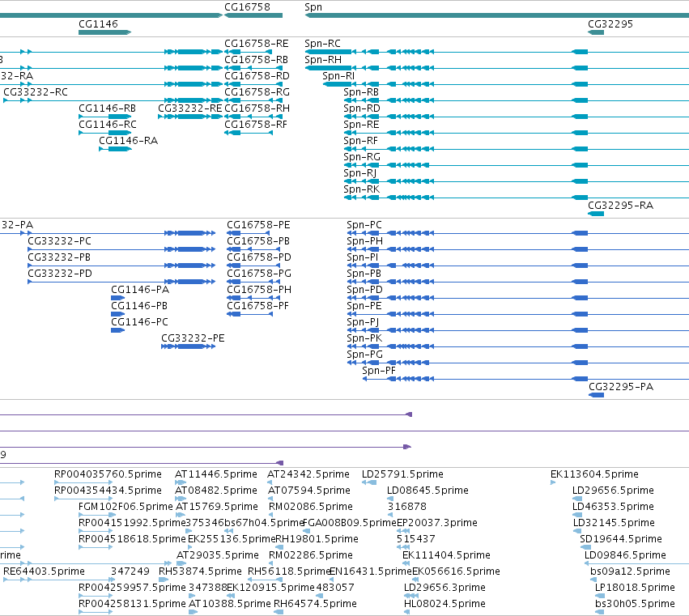The height and width of the screenshot is (616, 689).
Task: Select EST label LD08645.5prime
Action: pyautogui.click(x=427, y=491)
